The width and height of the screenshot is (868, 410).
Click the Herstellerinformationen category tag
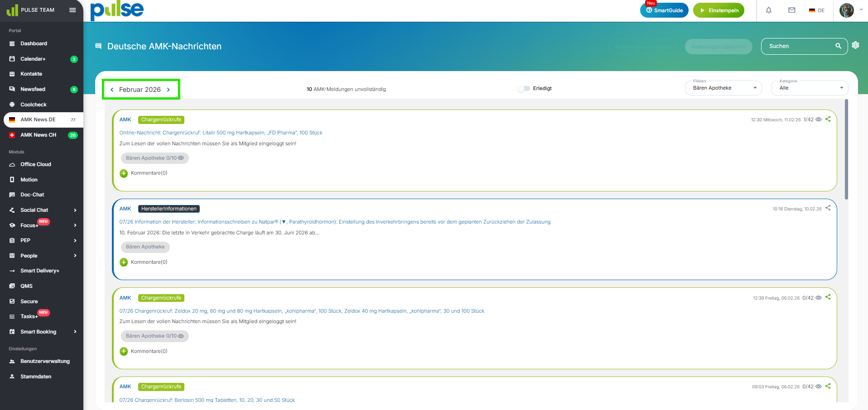pyautogui.click(x=169, y=209)
